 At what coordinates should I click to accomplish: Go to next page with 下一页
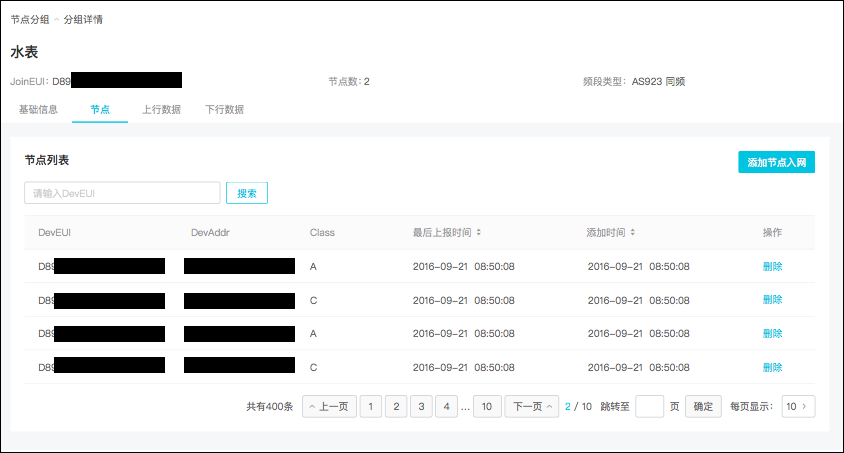532,406
